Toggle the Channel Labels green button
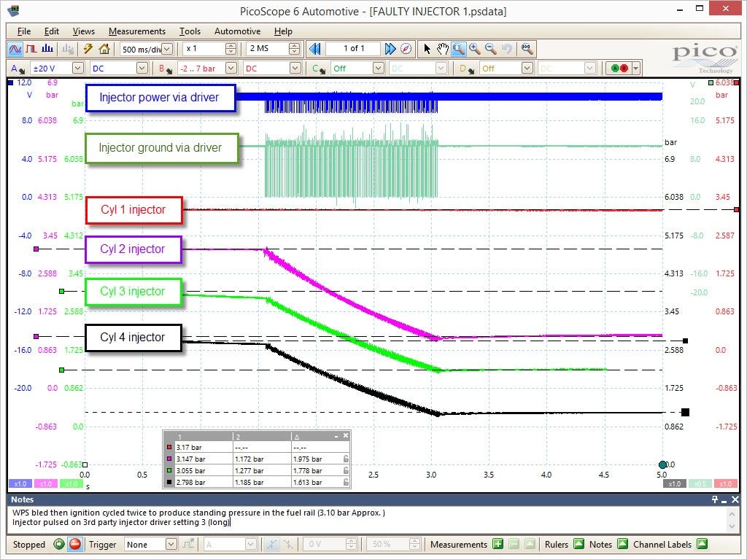Viewport: 747px width, 560px height. [703, 544]
